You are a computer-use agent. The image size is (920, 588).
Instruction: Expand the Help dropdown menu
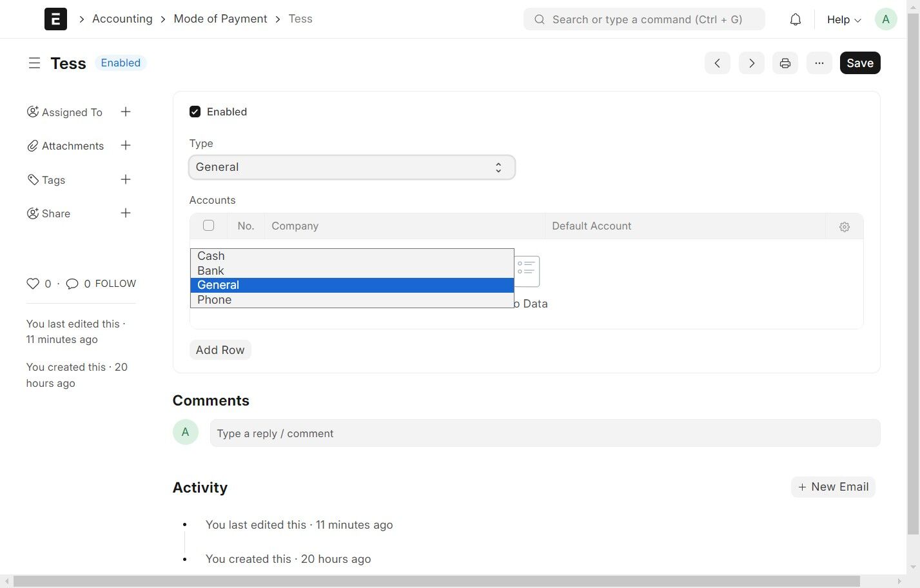(x=843, y=19)
